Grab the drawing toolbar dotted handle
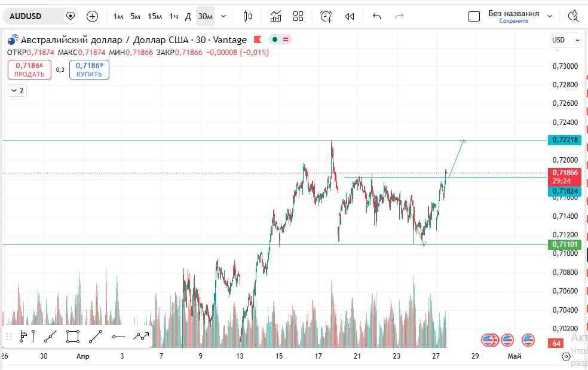This screenshot has height=370, width=588. point(9,336)
